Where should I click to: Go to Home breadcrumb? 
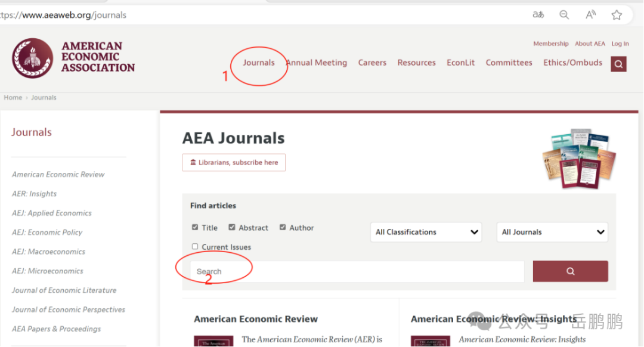13,97
